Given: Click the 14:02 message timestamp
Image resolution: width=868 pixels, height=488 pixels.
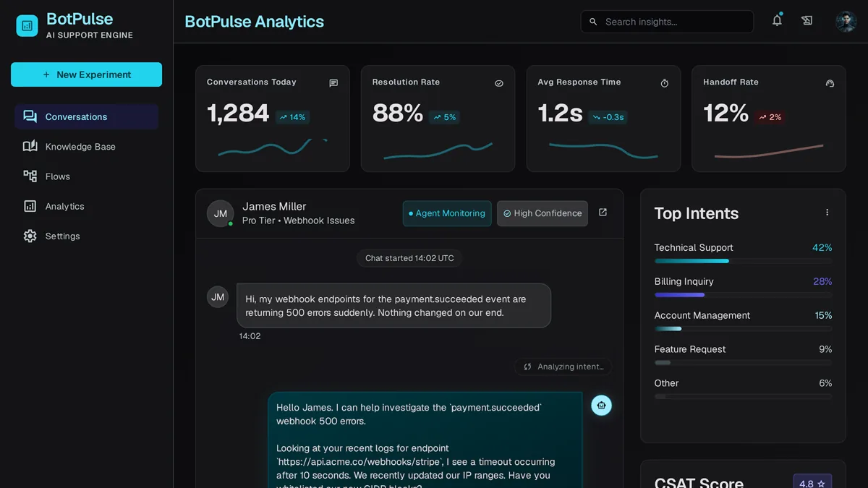Looking at the screenshot, I should pos(250,336).
